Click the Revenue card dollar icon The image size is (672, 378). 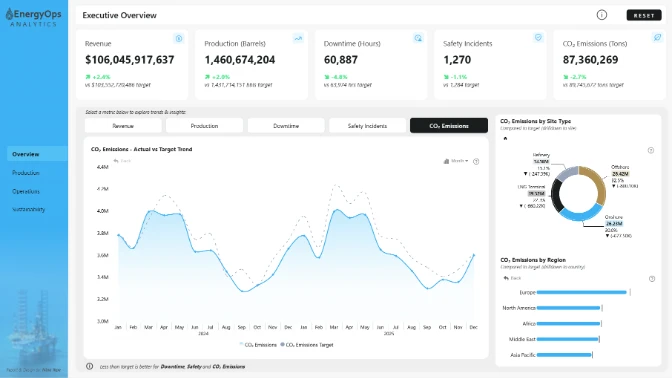click(x=179, y=39)
